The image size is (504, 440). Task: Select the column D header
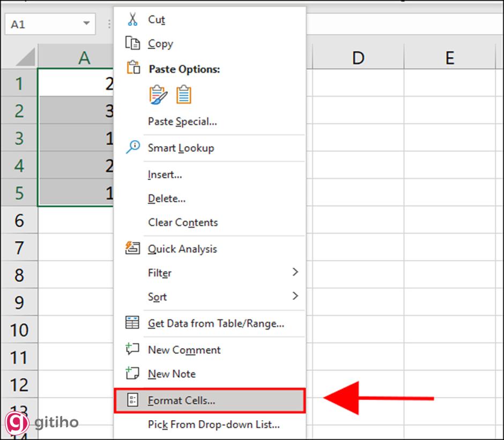(358, 57)
